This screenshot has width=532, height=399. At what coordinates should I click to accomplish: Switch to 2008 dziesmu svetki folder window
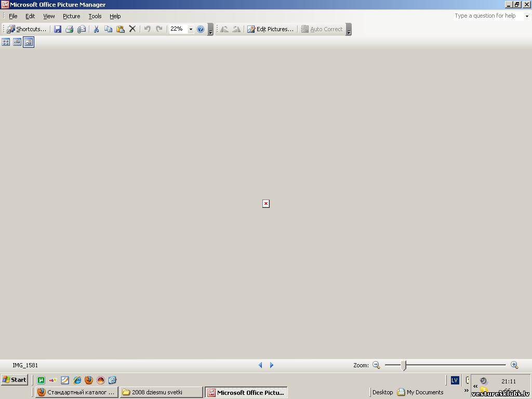click(161, 392)
